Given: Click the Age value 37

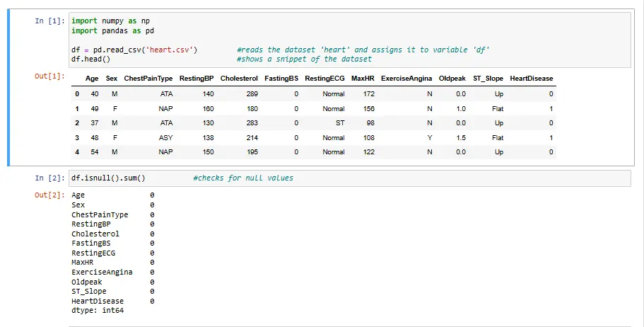Looking at the screenshot, I should [x=95, y=123].
